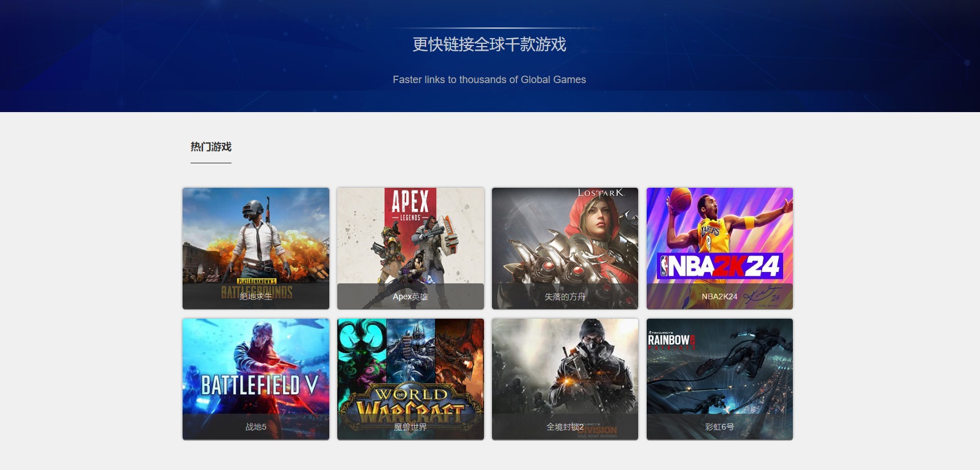The width and height of the screenshot is (980, 470).
Task: Click the NBA2K24 caption label
Action: 720,296
